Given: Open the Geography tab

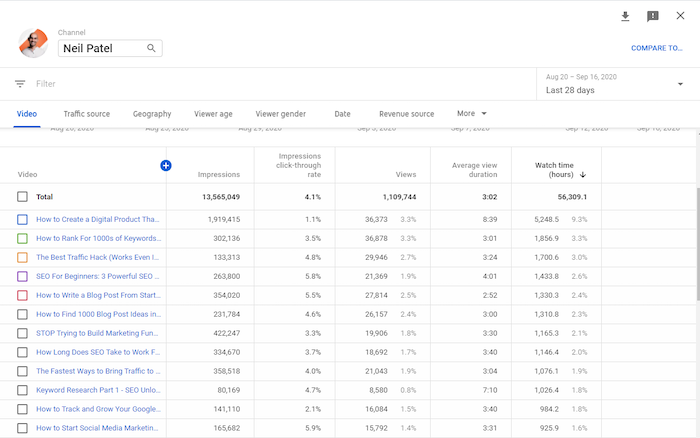Looking at the screenshot, I should click(x=152, y=114).
